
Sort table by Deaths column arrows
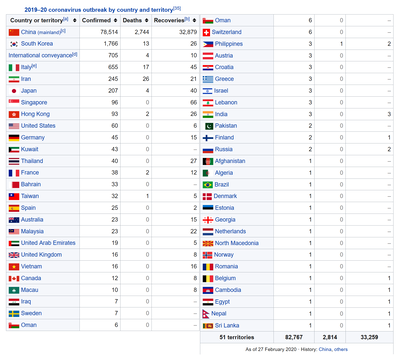click(147, 20)
